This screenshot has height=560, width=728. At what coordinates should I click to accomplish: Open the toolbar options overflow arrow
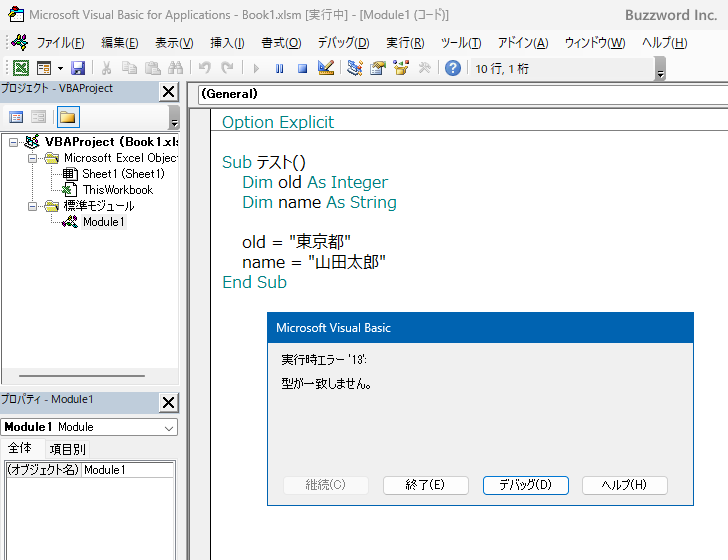660,69
